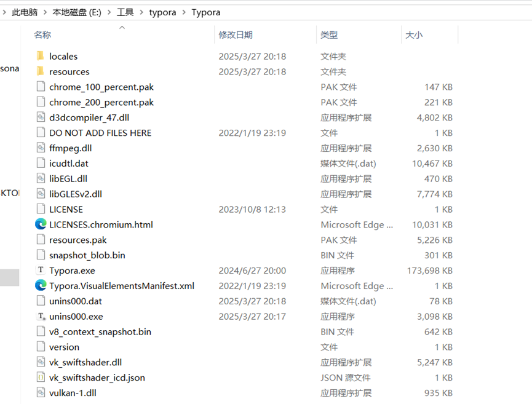Click the 173,698 KB size value
Image resolution: width=532 pixels, height=404 pixels.
point(430,271)
